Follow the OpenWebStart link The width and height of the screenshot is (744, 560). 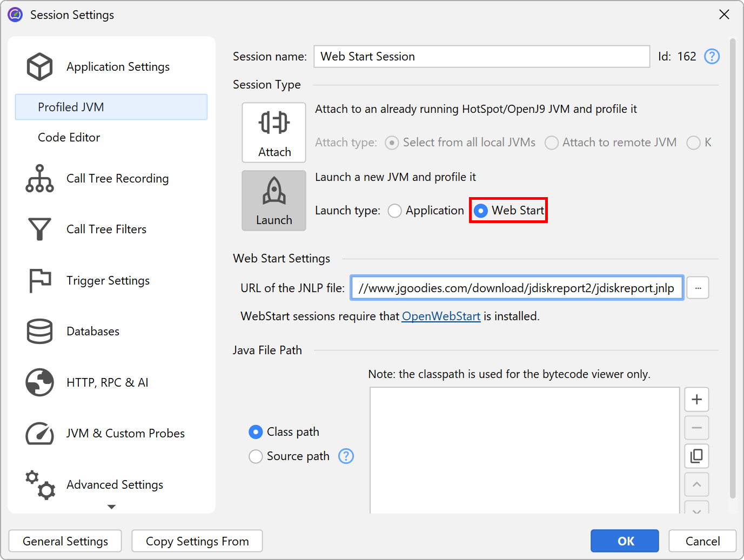441,316
